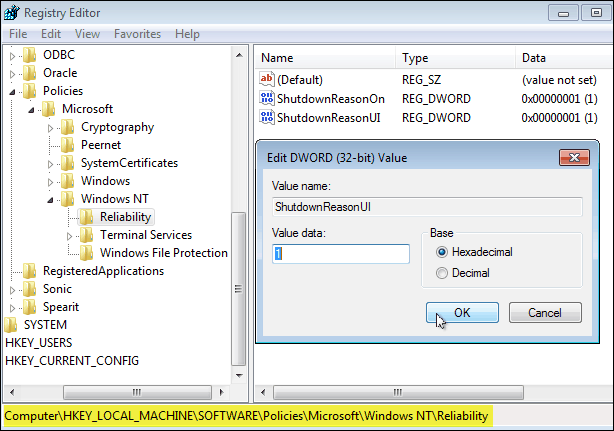
Task: Click tree pane scroll up arrow
Action: (x=239, y=55)
